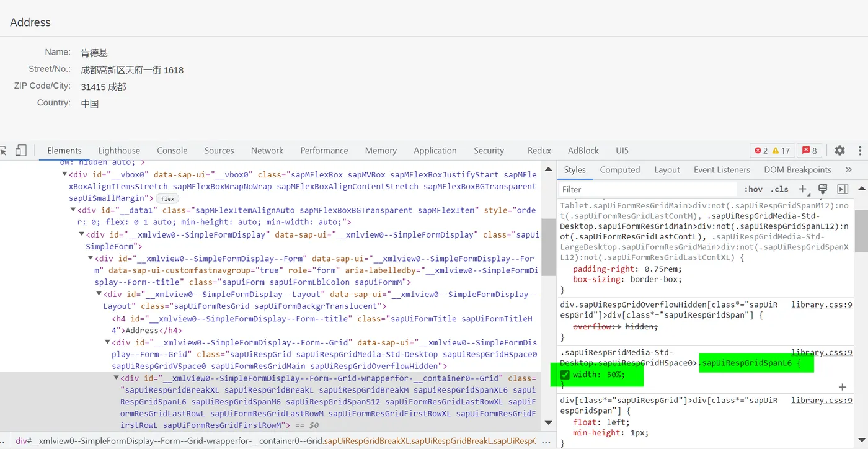868x449 pixels.
Task: Collapse the selected Grid-wrapperfor container node
Action: click(117, 378)
